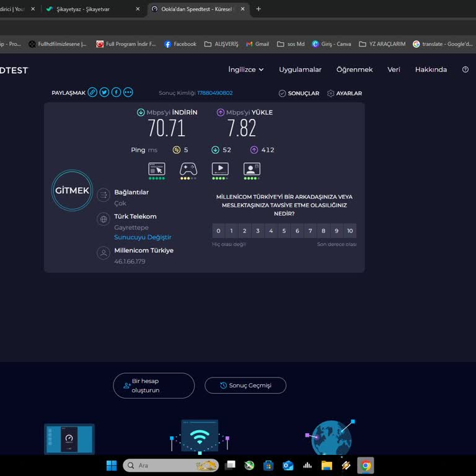Open SONUÇLAR results view
This screenshot has height=476, width=476.
[299, 93]
